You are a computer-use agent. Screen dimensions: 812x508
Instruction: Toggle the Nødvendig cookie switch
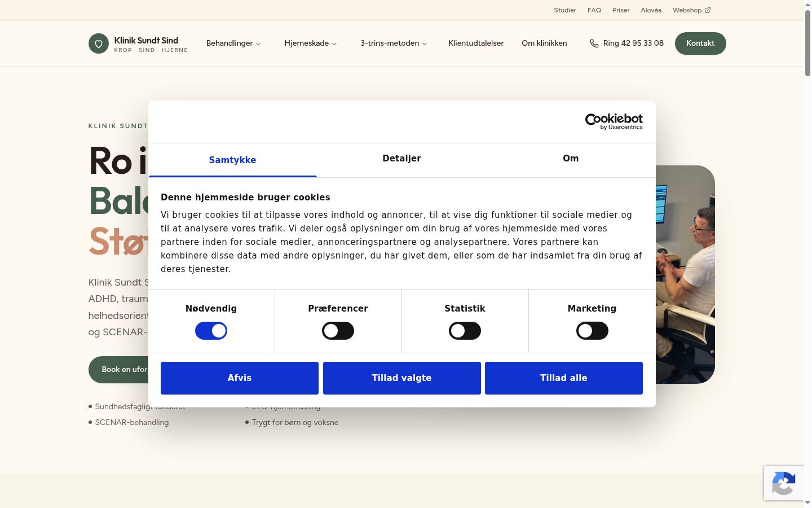[211, 331]
